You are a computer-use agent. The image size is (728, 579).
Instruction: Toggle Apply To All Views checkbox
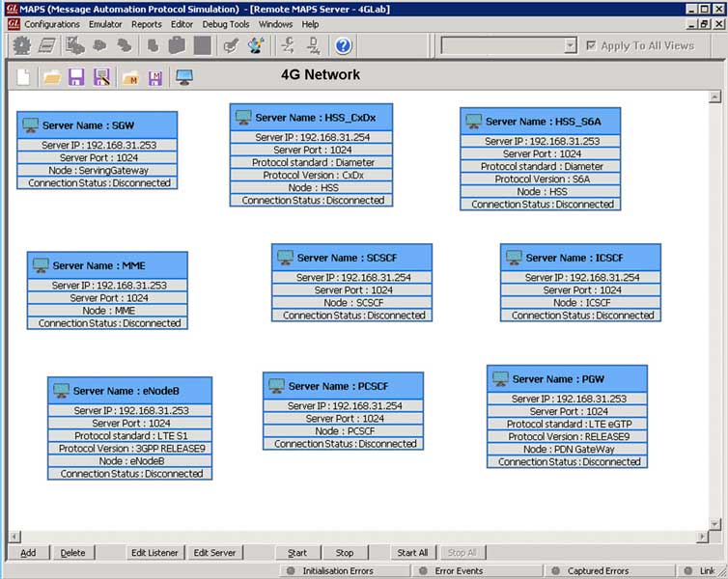pos(591,45)
